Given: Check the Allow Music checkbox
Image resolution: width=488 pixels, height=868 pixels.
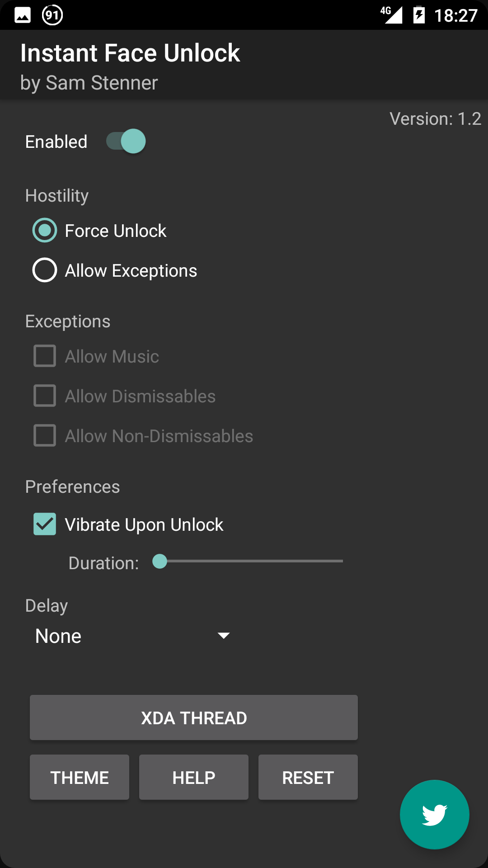Looking at the screenshot, I should pyautogui.click(x=45, y=356).
